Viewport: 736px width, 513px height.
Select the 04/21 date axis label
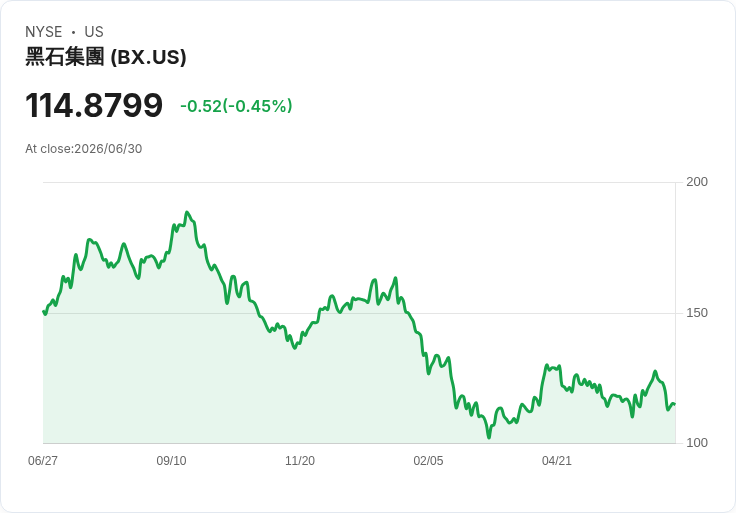tap(557, 460)
